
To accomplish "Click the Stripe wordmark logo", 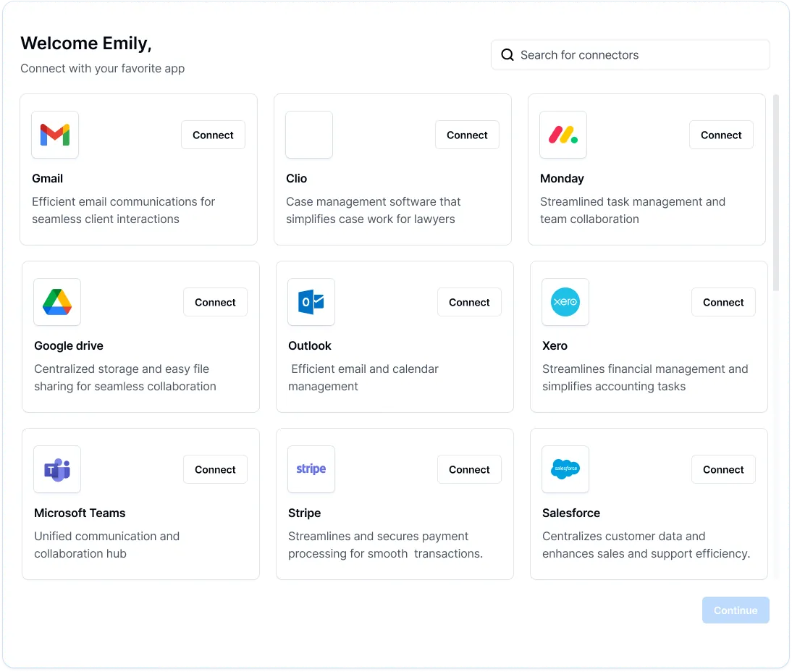I will (x=311, y=469).
